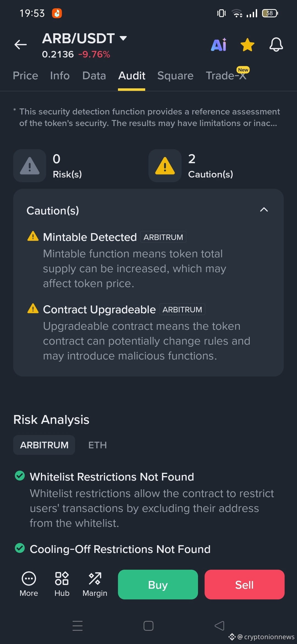The height and width of the screenshot is (644, 297).
Task: Tap the red Sell button
Action: 244,585
